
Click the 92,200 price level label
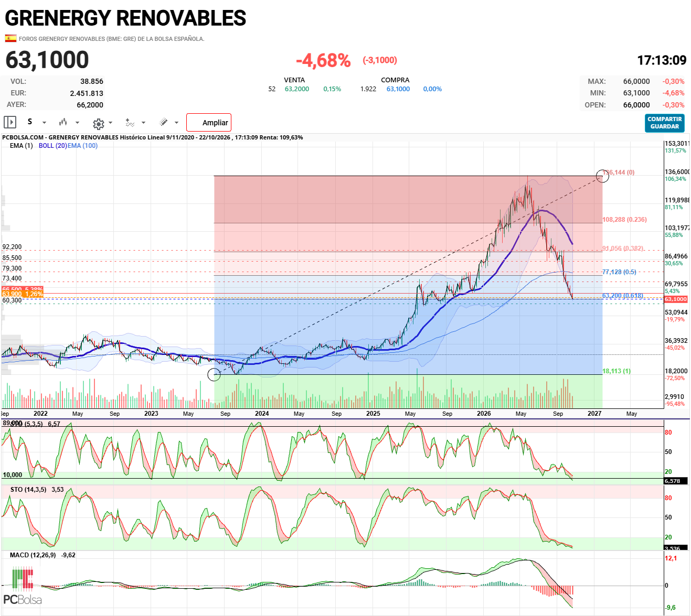click(x=12, y=247)
